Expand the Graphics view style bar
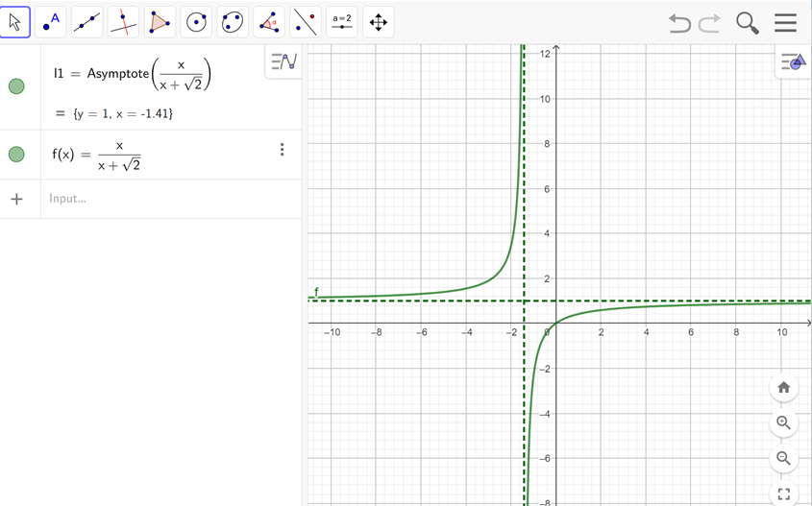Screen dimensions: 812x506 point(793,62)
